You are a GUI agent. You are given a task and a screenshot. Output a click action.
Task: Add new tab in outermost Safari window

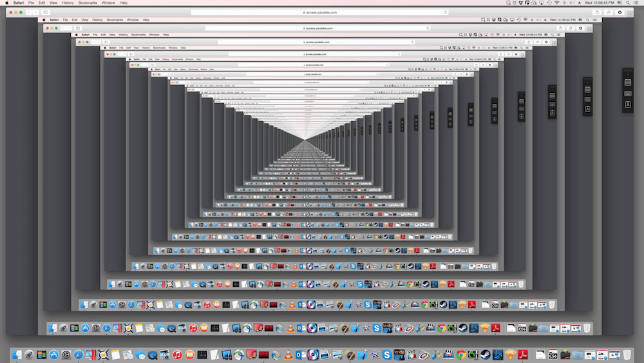point(630,14)
